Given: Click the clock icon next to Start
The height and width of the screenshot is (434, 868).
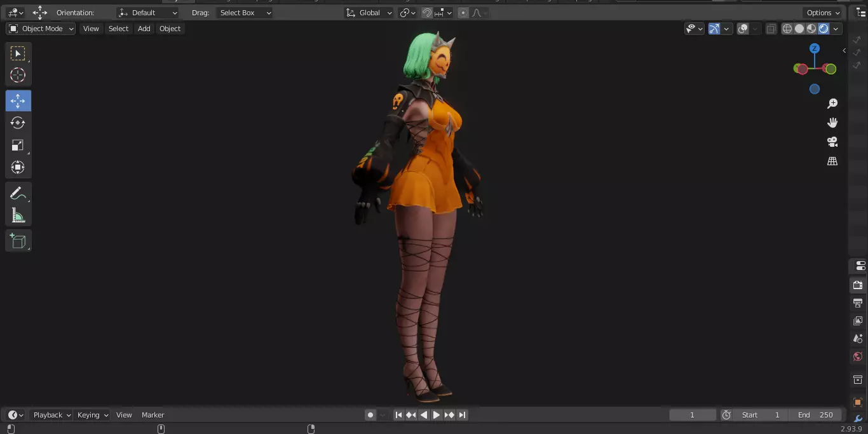Looking at the screenshot, I should [726, 415].
